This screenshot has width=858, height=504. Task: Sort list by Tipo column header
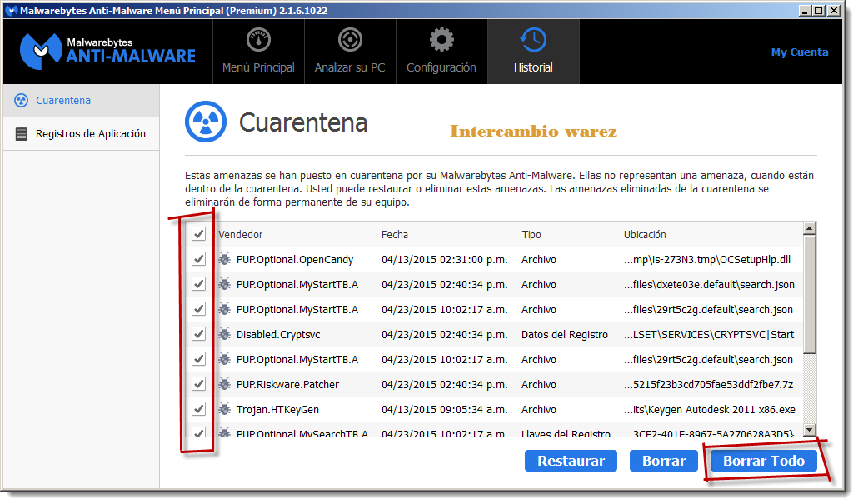tap(531, 234)
